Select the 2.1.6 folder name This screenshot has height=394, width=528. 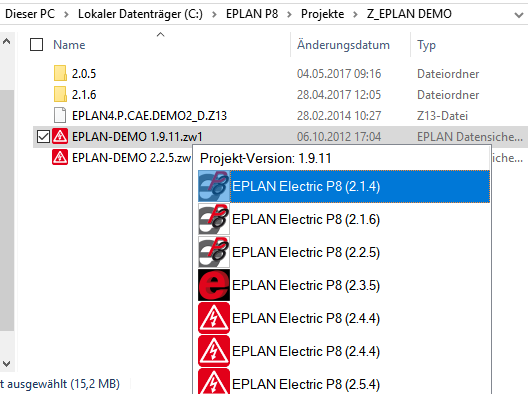point(84,95)
